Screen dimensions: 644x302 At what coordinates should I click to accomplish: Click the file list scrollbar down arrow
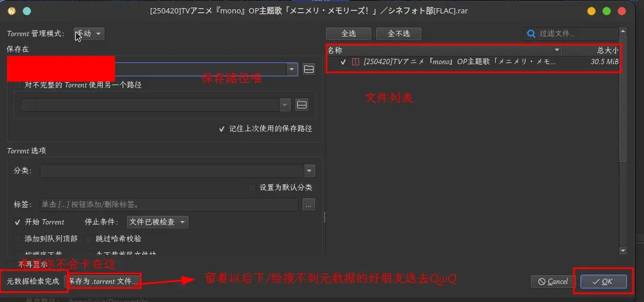[623, 250]
